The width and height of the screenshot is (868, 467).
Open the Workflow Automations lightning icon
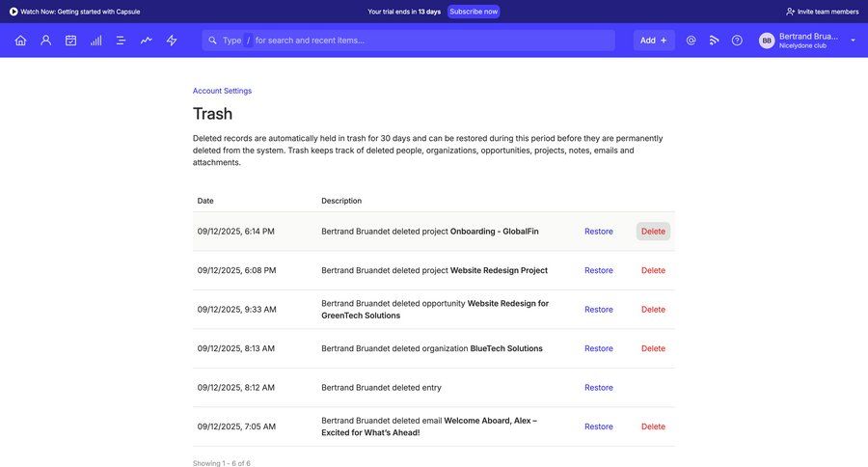click(x=172, y=41)
